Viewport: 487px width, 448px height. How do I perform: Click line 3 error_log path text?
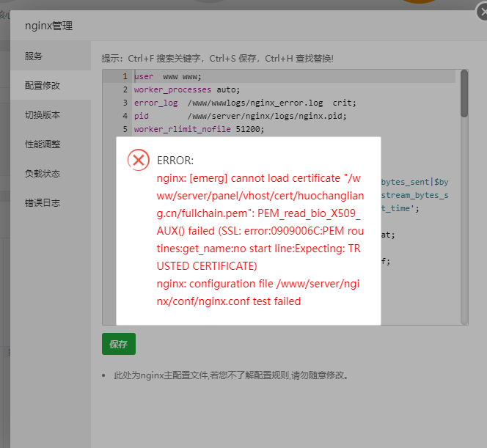[x=255, y=103]
